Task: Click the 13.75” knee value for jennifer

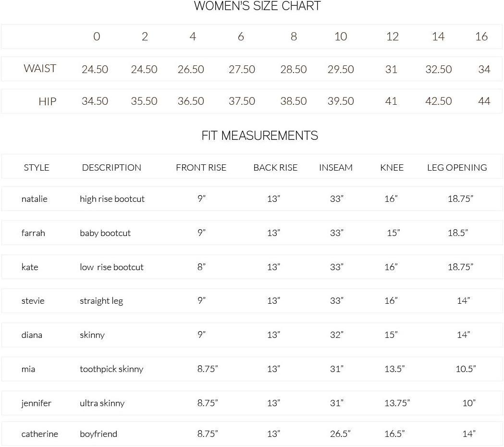Action: coord(397,403)
